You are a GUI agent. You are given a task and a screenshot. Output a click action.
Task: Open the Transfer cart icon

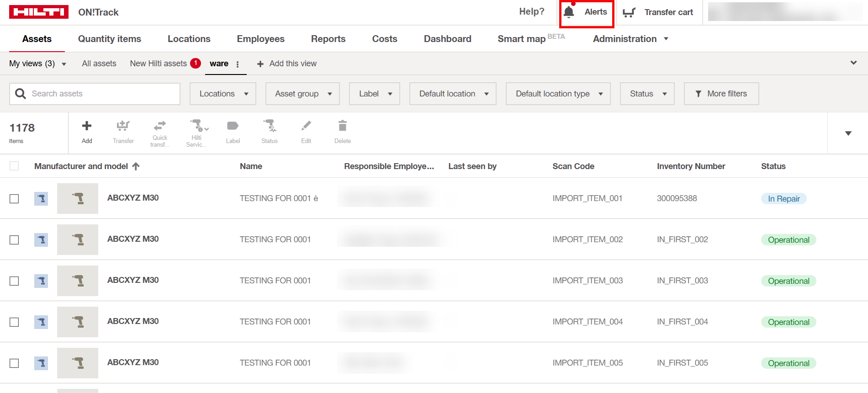coord(629,12)
